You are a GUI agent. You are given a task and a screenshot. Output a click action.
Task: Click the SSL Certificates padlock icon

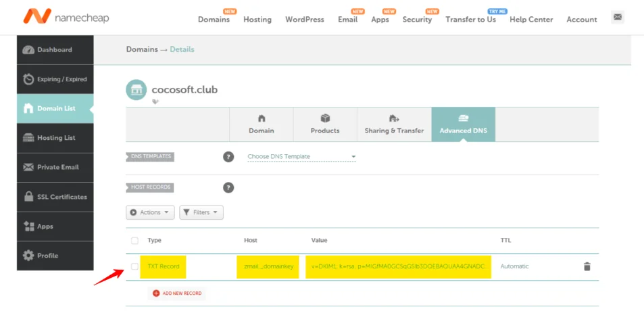pos(28,196)
